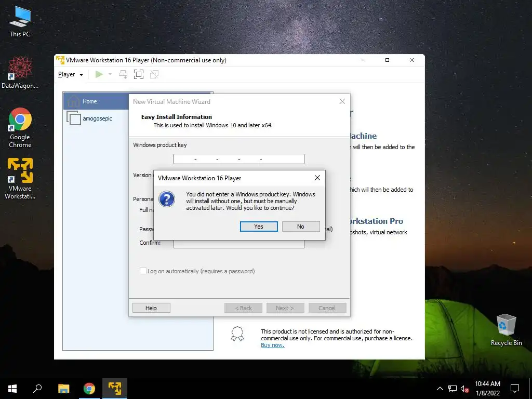Screen dimensions: 532x399
Task: Close the VMware Workstation 16 Player question dialog
Action: click(317, 178)
